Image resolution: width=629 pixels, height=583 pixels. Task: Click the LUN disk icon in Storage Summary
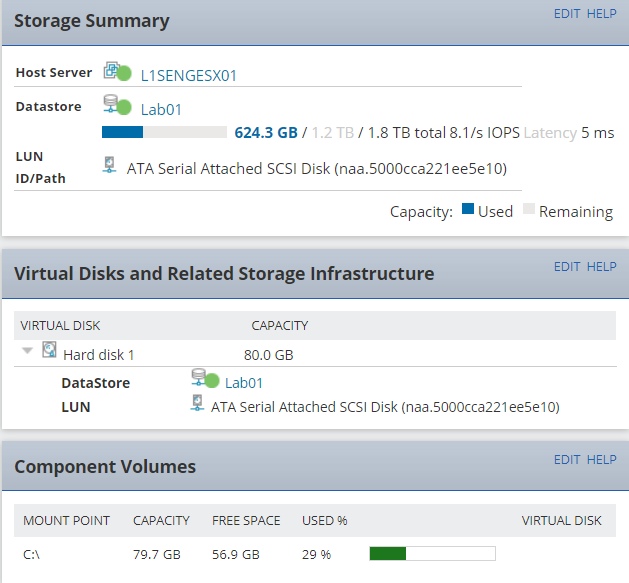click(x=110, y=165)
